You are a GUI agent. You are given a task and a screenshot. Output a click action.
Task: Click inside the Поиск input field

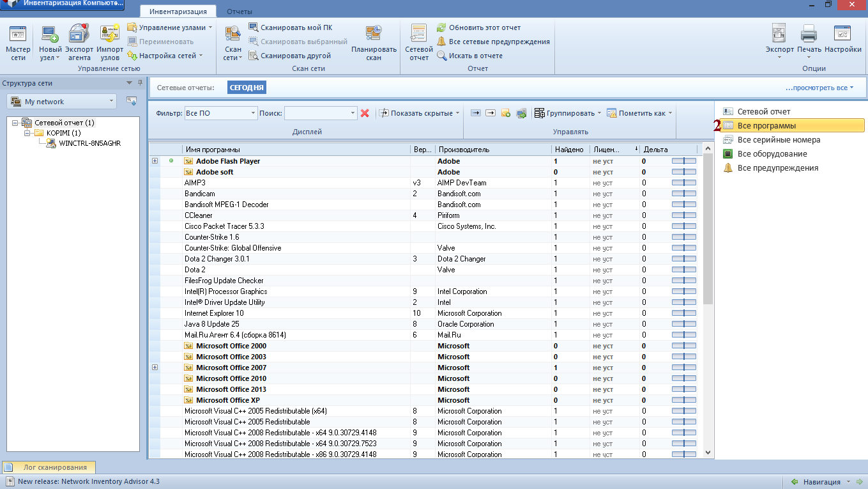click(x=317, y=113)
